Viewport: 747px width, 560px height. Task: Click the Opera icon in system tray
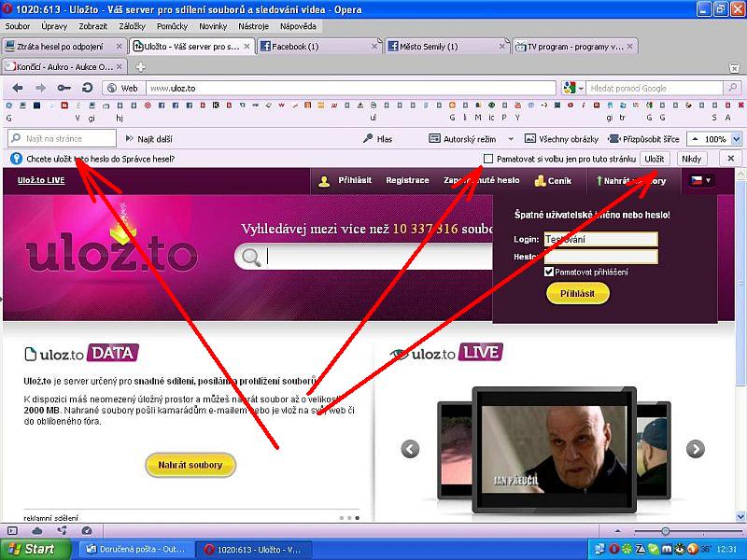[x=614, y=549]
